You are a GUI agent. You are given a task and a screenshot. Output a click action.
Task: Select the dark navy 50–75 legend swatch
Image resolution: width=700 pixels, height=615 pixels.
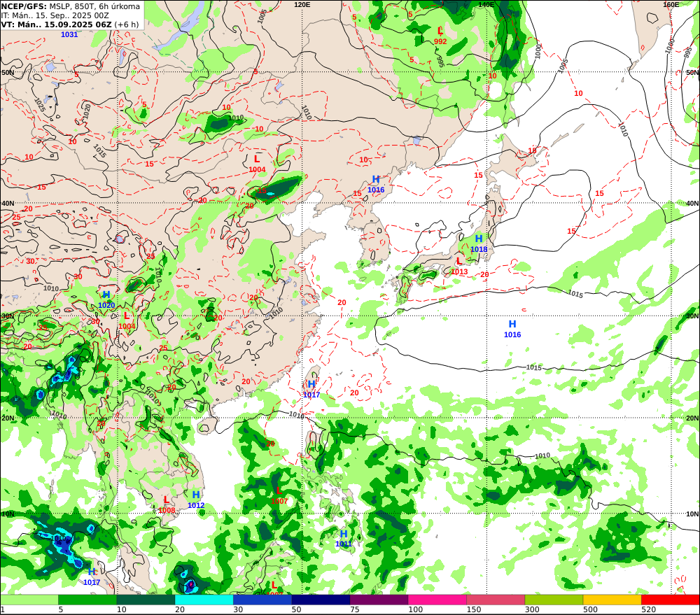[x=321, y=600]
